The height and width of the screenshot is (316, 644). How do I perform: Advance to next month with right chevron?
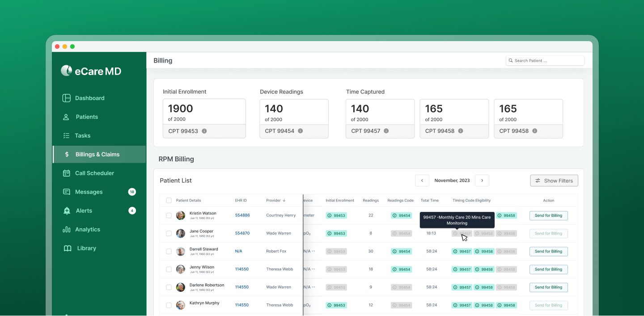click(482, 181)
